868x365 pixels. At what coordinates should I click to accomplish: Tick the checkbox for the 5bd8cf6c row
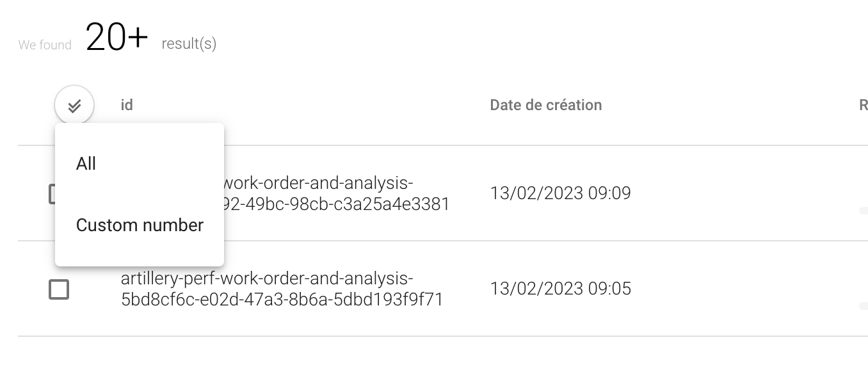coord(59,289)
